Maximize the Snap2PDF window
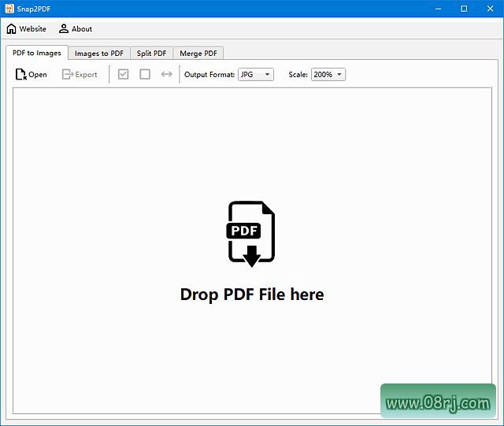Screen dimensions: 504x426 464,9
